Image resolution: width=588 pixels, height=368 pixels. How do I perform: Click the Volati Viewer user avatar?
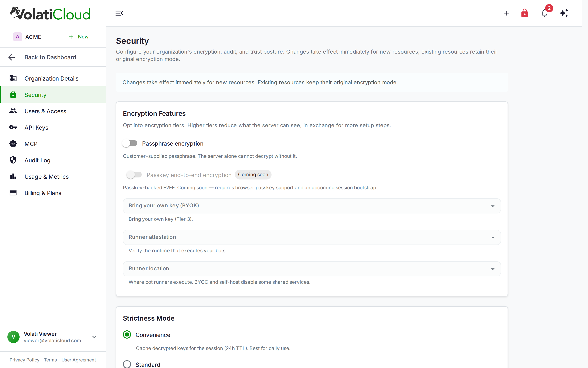[14, 337]
